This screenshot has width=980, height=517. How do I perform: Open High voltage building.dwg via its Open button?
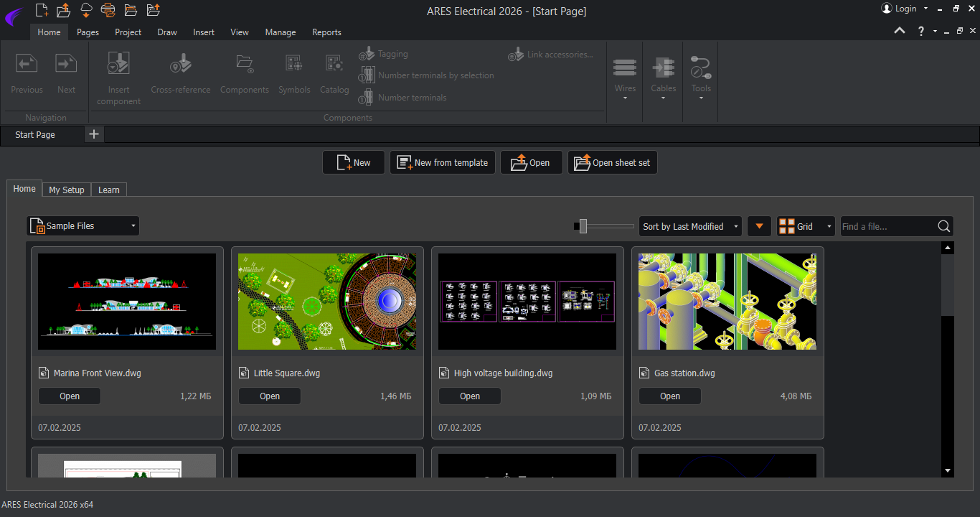coord(470,396)
